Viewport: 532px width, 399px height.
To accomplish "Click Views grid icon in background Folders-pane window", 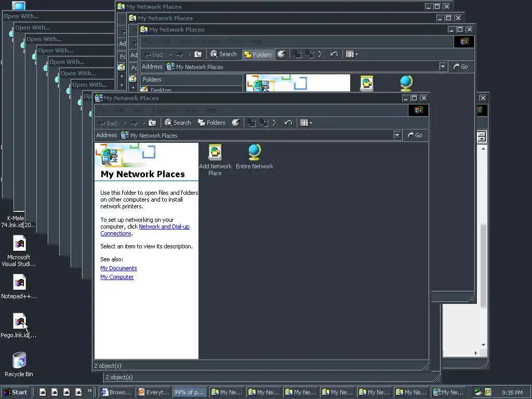I will point(350,54).
